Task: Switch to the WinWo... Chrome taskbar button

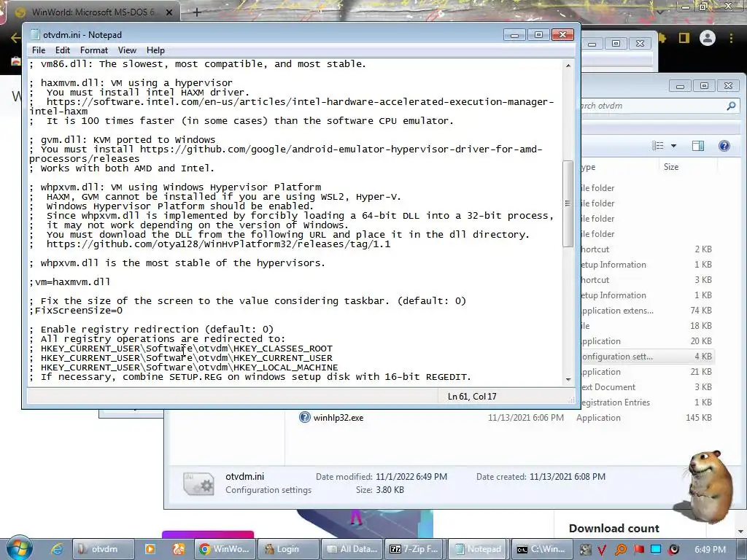Action: click(225, 549)
